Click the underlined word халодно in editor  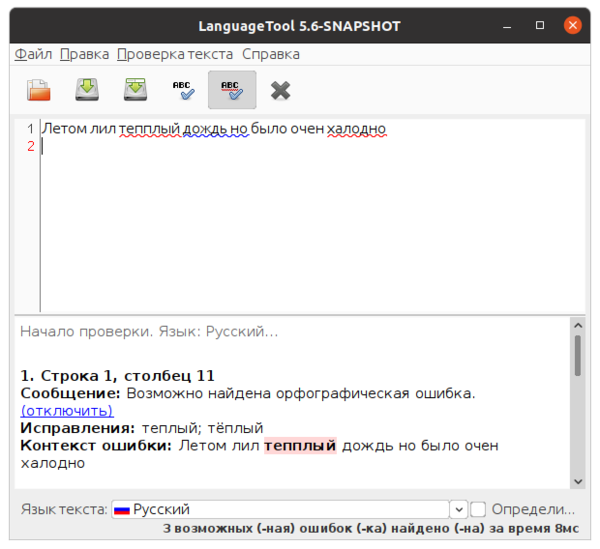357,129
